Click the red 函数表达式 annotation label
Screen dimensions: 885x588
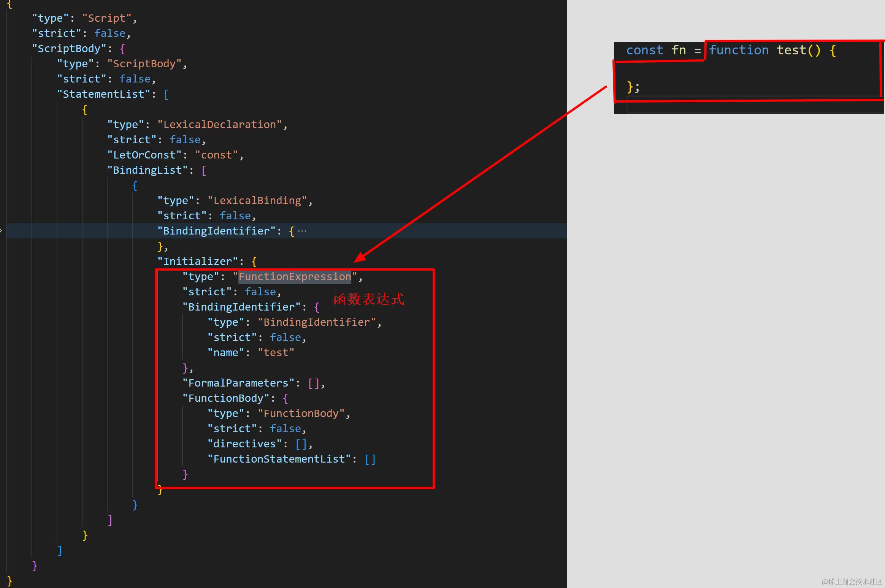point(368,299)
